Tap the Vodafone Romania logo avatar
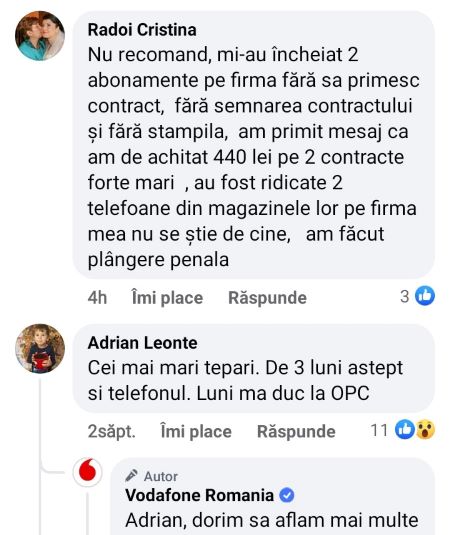 click(87, 472)
